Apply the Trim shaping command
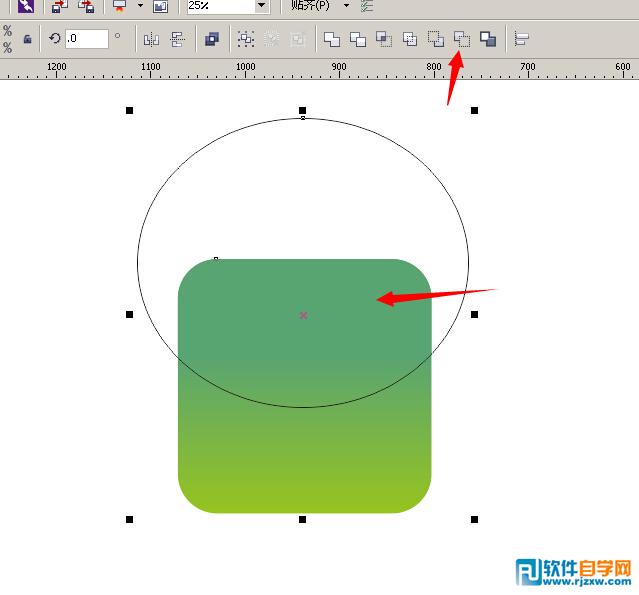 click(358, 40)
